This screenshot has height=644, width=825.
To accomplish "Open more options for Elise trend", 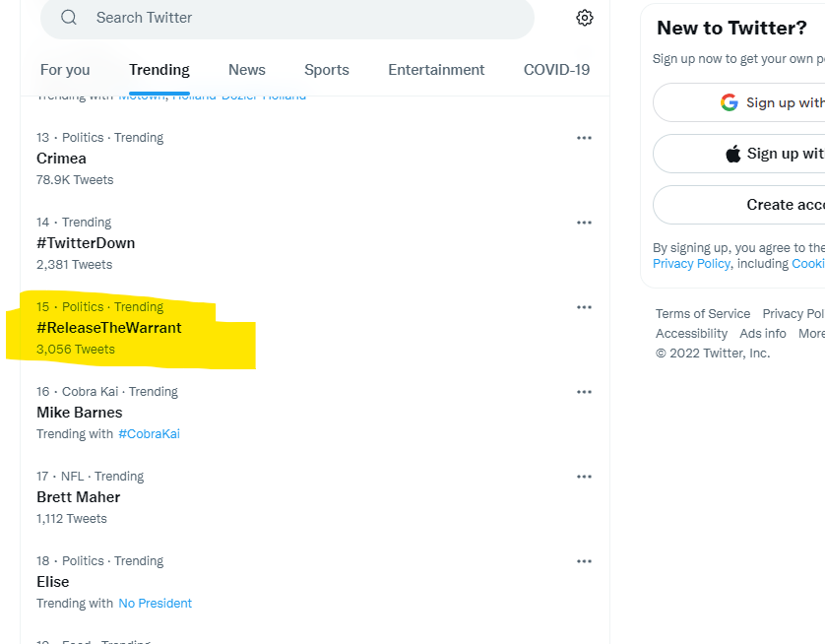I will [x=584, y=561].
